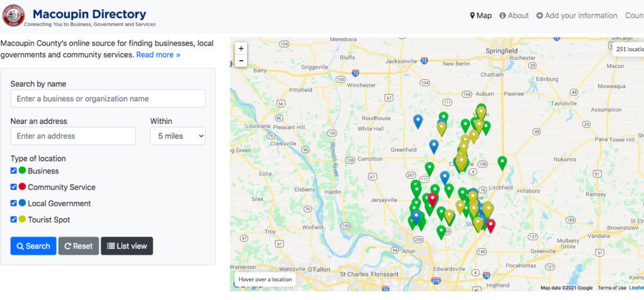Click the Search by name field
Image resolution: width=644 pixels, height=300 pixels.
[x=108, y=99]
